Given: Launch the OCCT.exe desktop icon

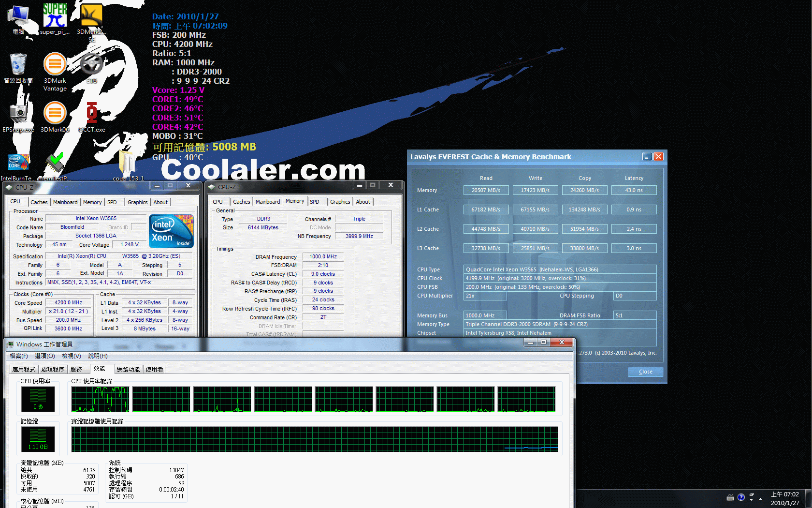Looking at the screenshot, I should [x=92, y=117].
